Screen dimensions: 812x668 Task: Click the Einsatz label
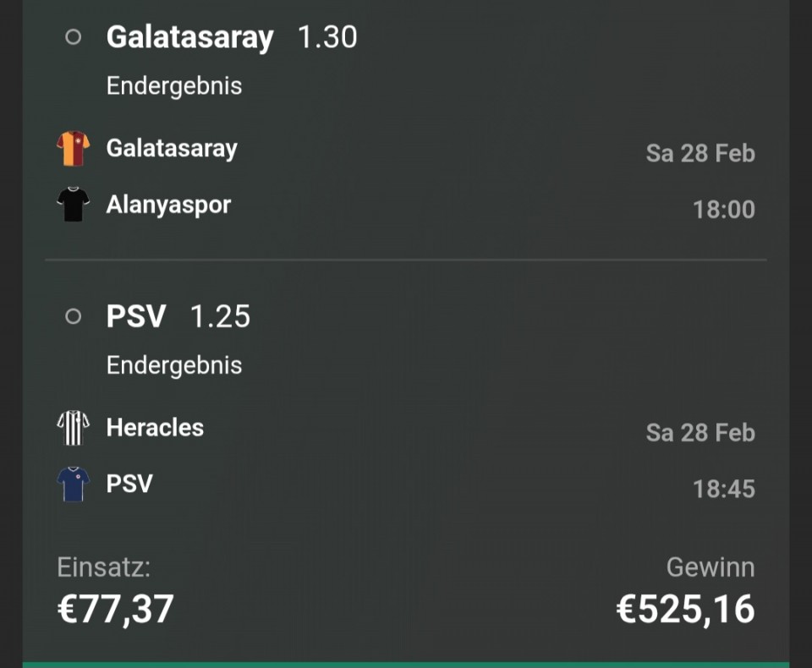(x=103, y=567)
